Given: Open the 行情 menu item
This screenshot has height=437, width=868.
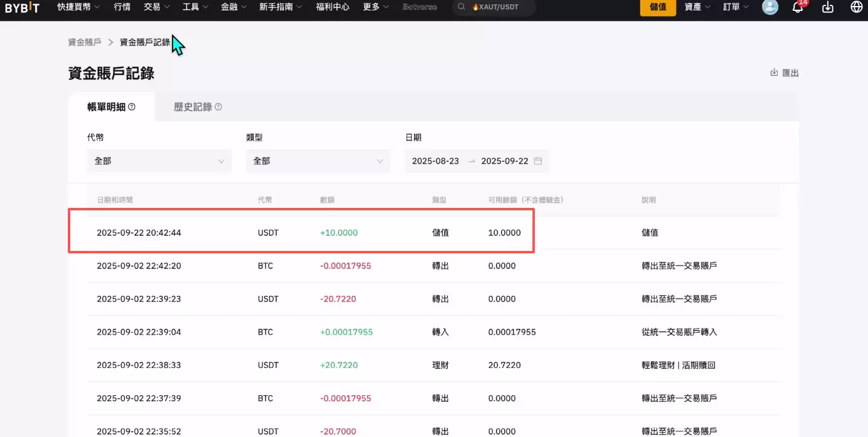Looking at the screenshot, I should pos(122,7).
